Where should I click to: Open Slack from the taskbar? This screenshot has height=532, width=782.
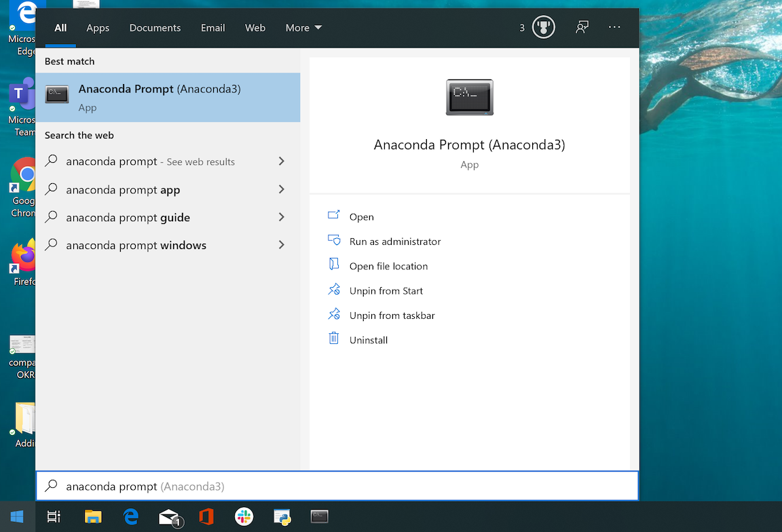coord(244,516)
